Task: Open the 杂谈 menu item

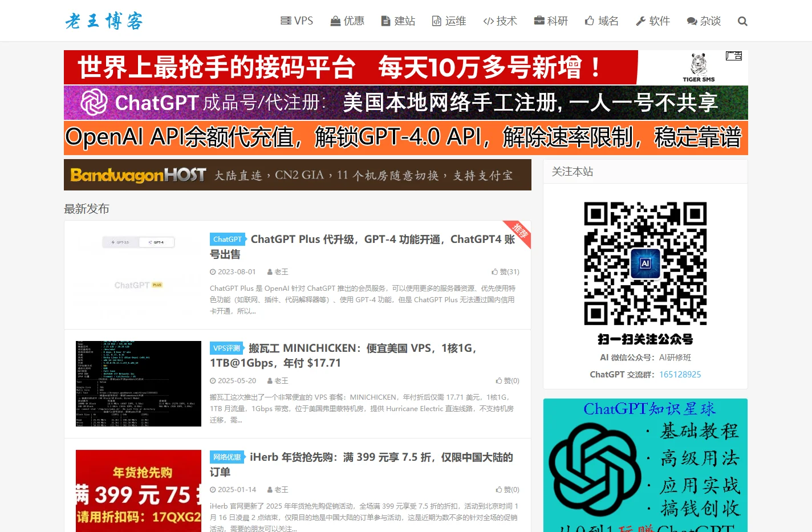Action: 704,21
